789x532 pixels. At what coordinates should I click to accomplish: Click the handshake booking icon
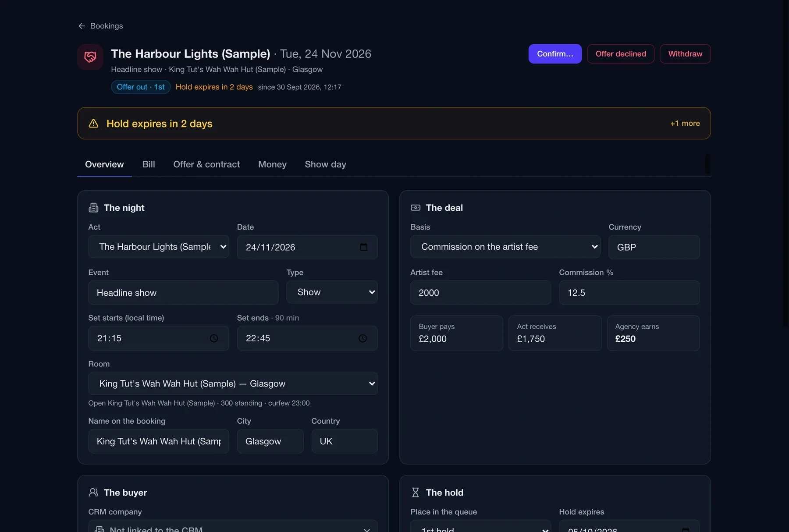90,57
